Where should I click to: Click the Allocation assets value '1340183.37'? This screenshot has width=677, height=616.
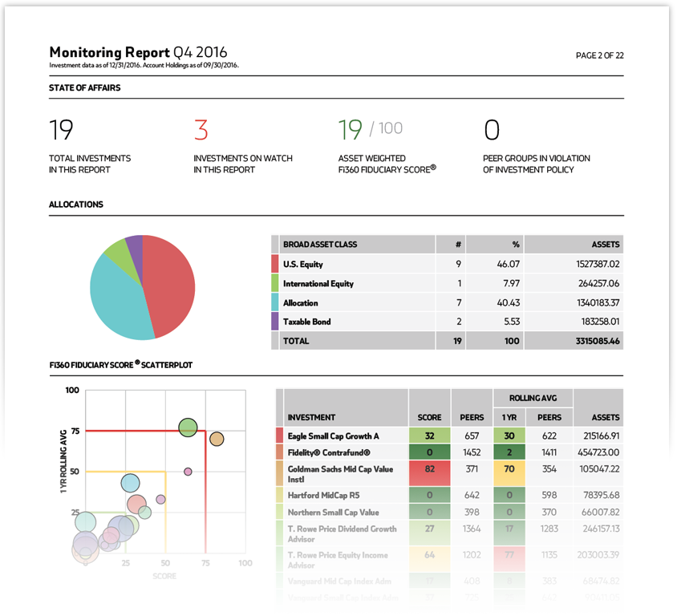tap(598, 302)
